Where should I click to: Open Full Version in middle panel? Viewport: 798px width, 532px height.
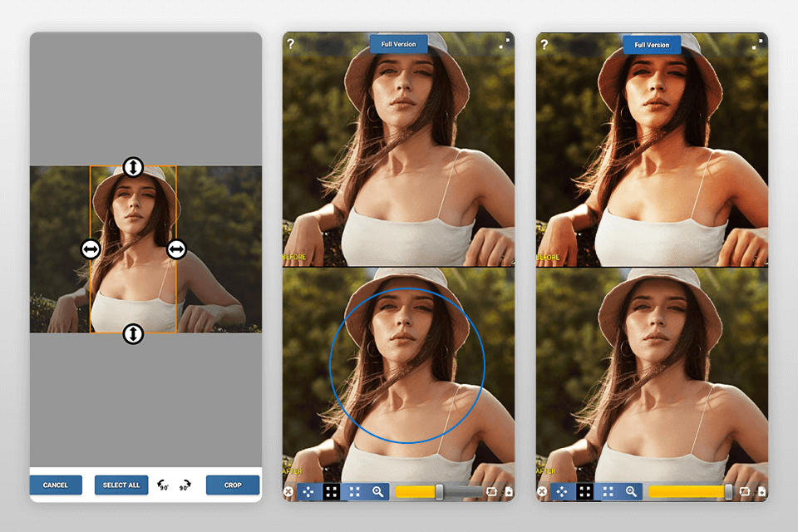398,44
